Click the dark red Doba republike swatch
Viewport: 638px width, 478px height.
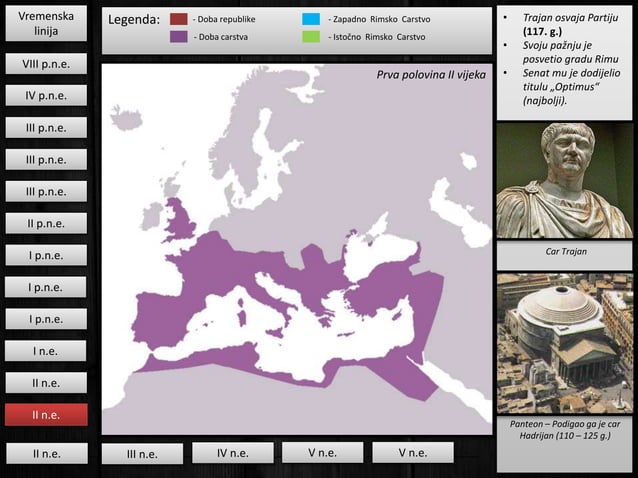178,19
